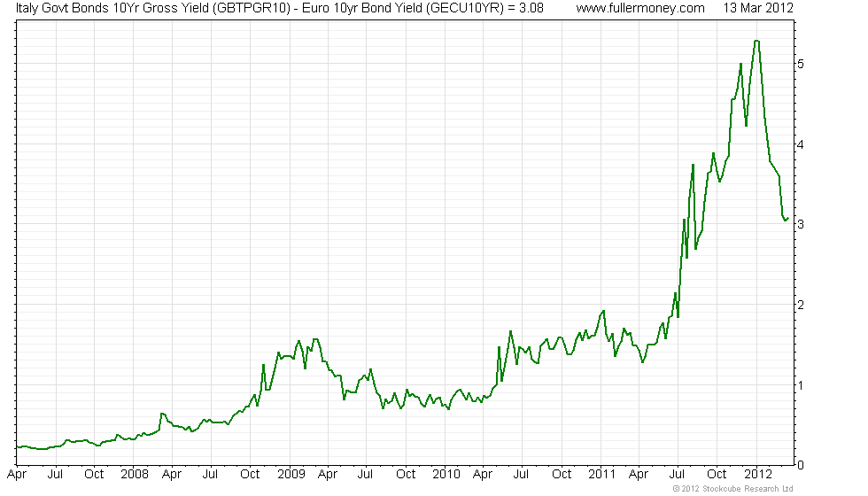Screen dimensions: 868x496
Task: Click the 2012 x-axis year label
Action: (758, 474)
